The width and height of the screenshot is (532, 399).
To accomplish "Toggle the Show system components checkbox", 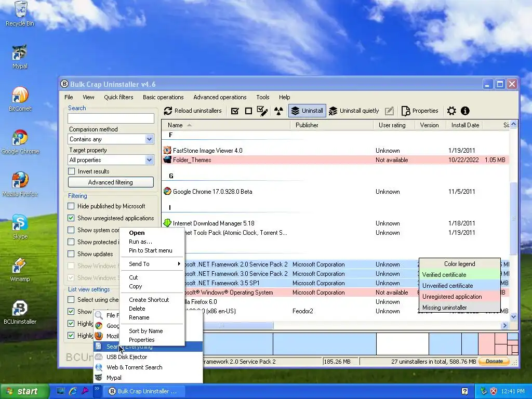I will [x=71, y=230].
